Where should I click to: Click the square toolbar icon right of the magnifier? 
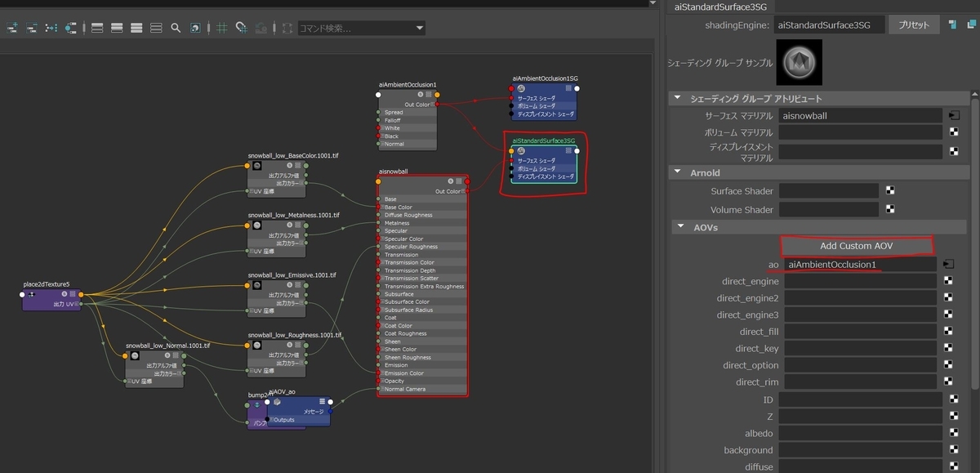tap(195, 28)
